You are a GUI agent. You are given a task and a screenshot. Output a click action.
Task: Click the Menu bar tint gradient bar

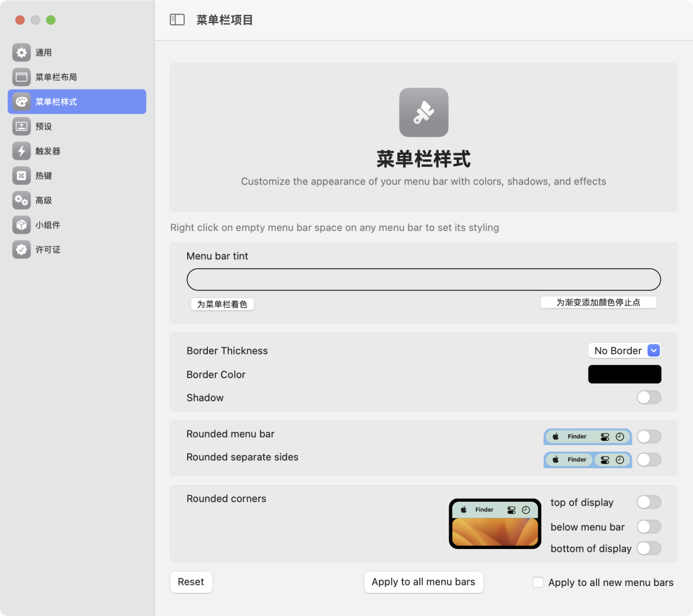tap(423, 279)
